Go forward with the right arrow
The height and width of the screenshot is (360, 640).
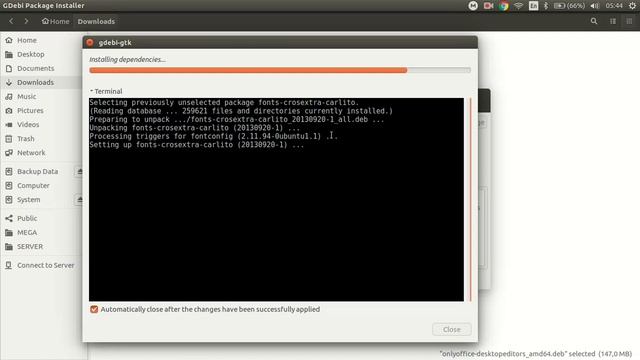coord(27,21)
